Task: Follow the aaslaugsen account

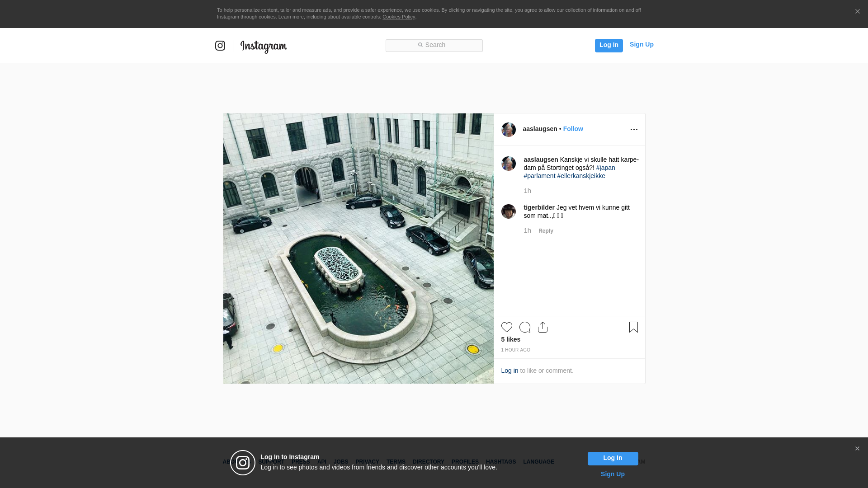Action: coord(573,129)
